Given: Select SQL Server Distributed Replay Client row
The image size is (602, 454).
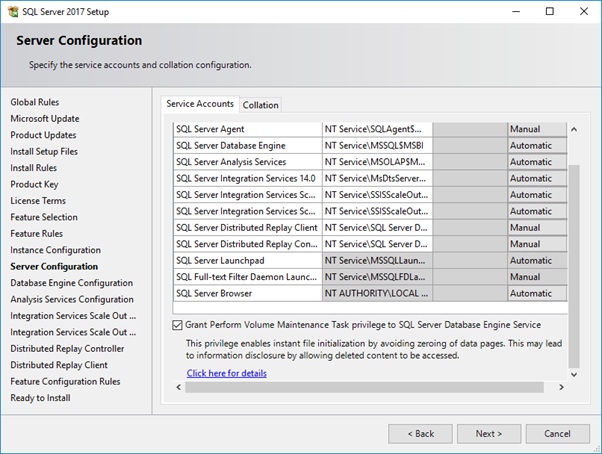Looking at the screenshot, I should [248, 228].
